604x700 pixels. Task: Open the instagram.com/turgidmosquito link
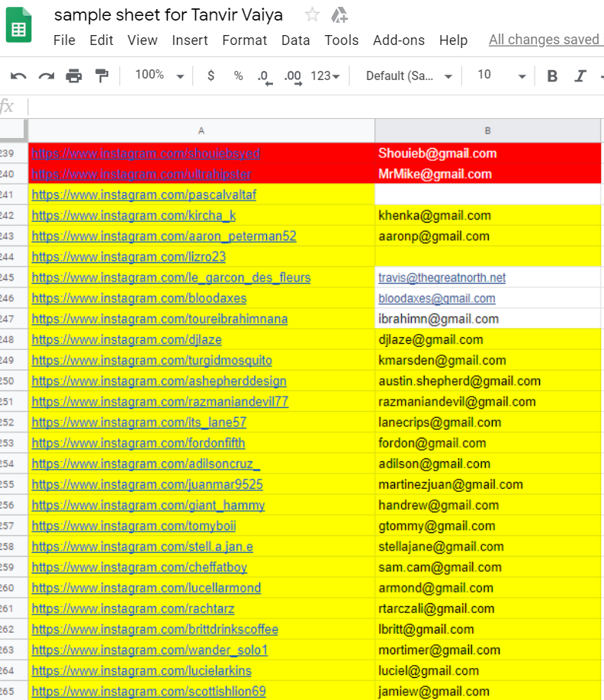point(152,360)
